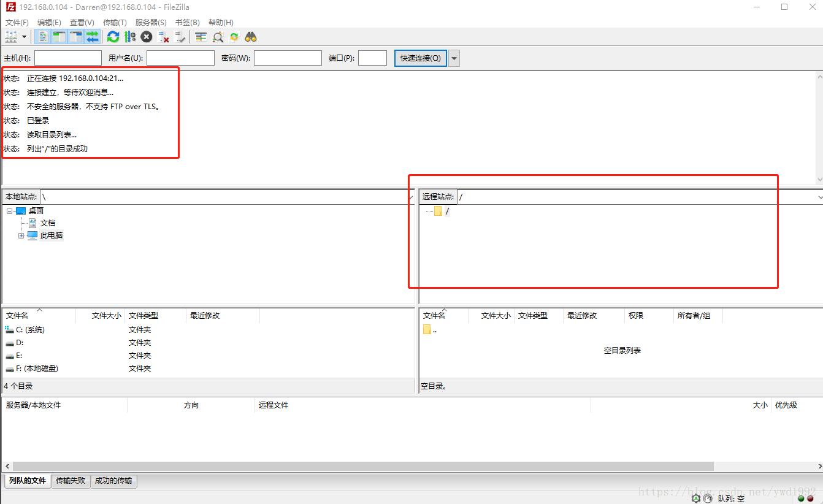Click the red activity indicator light
823x504 pixels.
coord(811,498)
